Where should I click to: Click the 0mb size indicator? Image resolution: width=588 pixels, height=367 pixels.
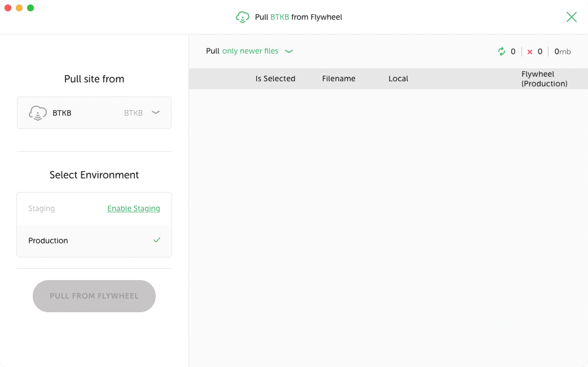tap(563, 51)
